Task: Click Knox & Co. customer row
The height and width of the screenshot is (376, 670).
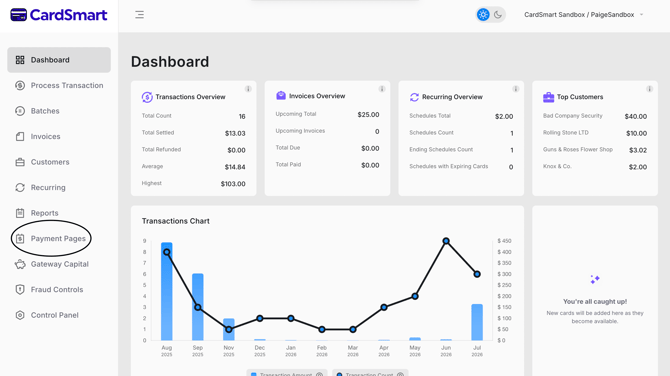Action: pyautogui.click(x=595, y=167)
